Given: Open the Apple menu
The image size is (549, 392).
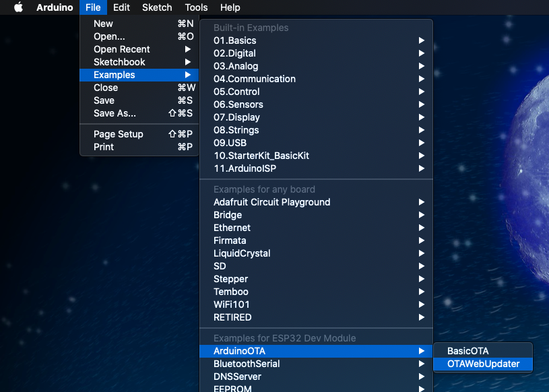Looking at the screenshot, I should [x=18, y=7].
